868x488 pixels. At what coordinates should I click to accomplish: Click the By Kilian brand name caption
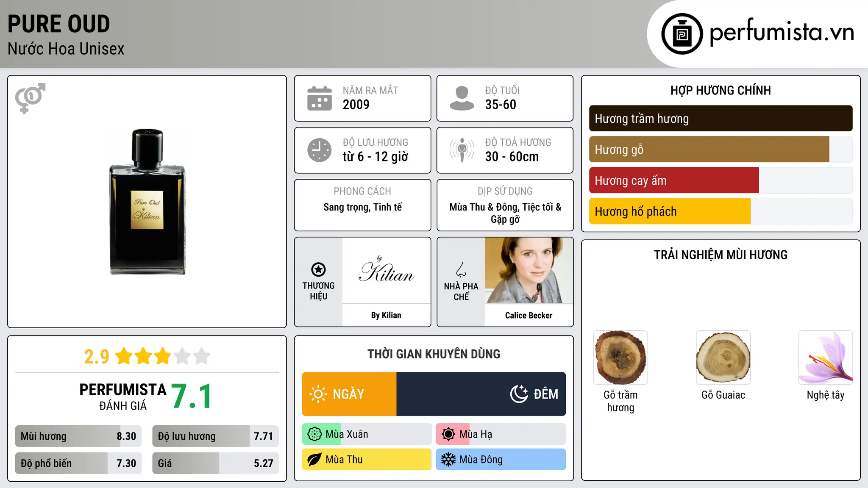[x=386, y=315]
